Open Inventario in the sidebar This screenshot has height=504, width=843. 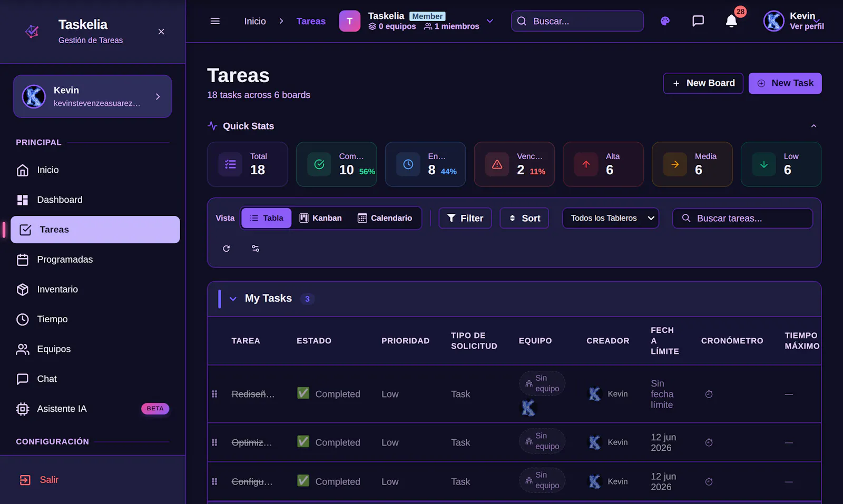(x=95, y=290)
